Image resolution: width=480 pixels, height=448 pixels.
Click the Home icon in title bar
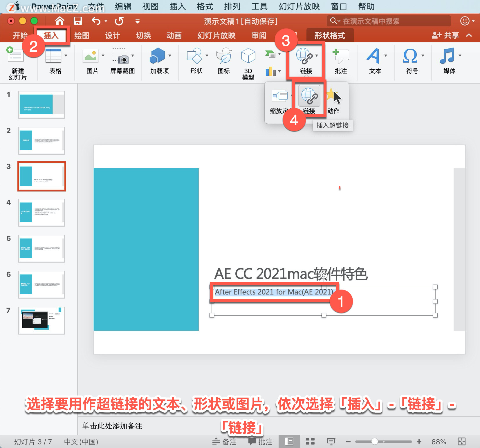tap(60, 21)
